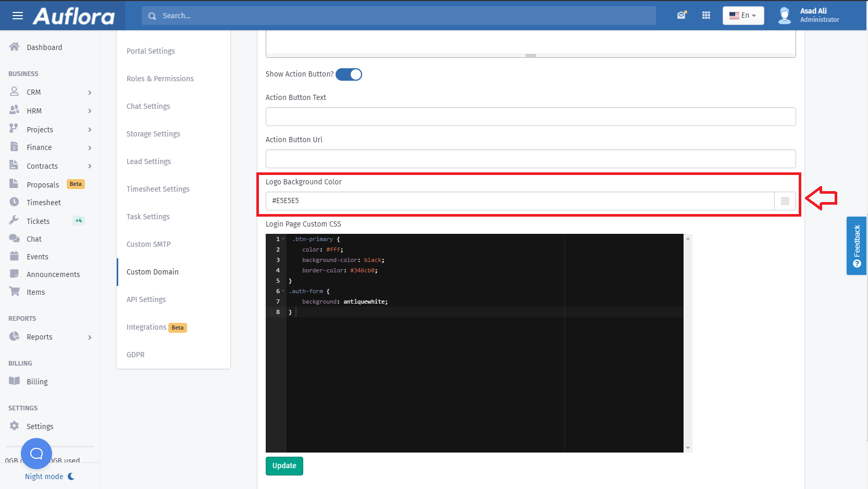Click the green Update button

pos(284,466)
